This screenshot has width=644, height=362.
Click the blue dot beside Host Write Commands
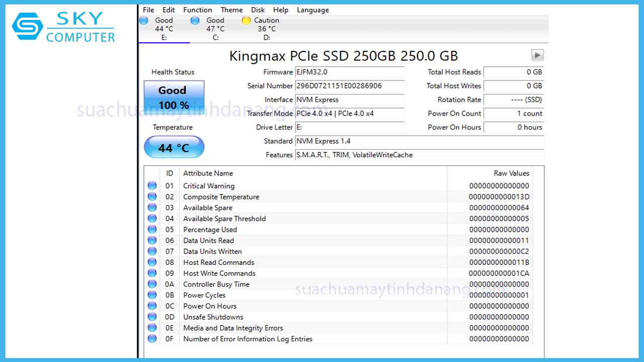tap(152, 273)
